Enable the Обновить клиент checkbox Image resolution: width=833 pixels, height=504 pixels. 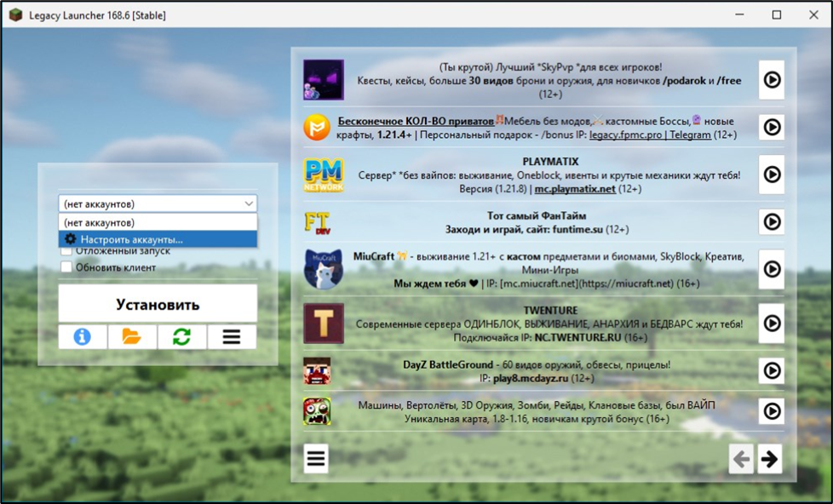click(x=66, y=267)
